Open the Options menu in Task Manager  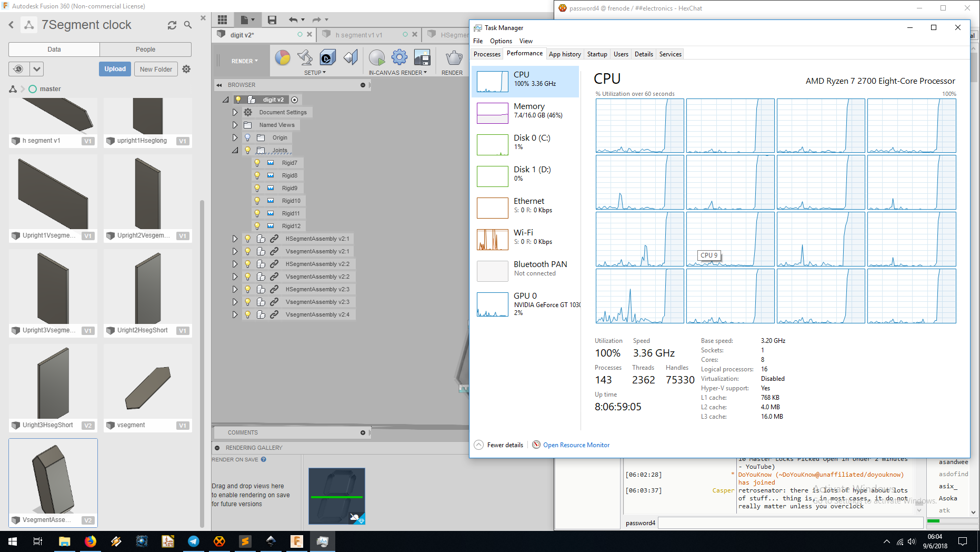tap(501, 41)
